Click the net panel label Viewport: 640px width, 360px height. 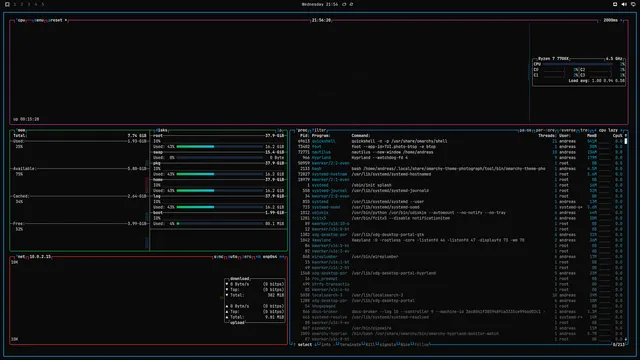(21, 257)
